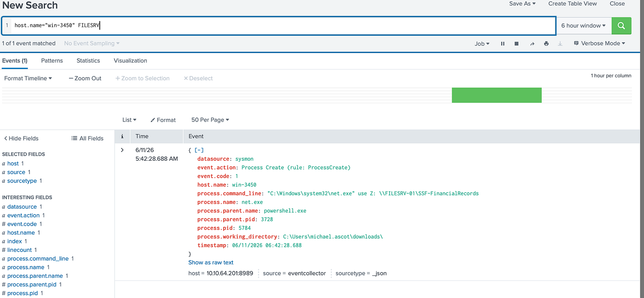Viewport: 644px width, 298px height.
Task: Click the 'i' info column header
Action: pos(122,136)
